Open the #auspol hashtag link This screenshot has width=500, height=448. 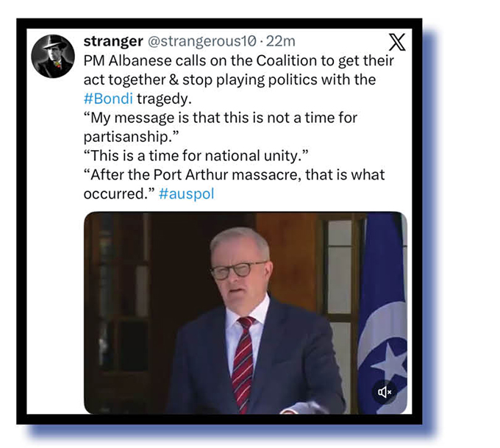click(186, 193)
